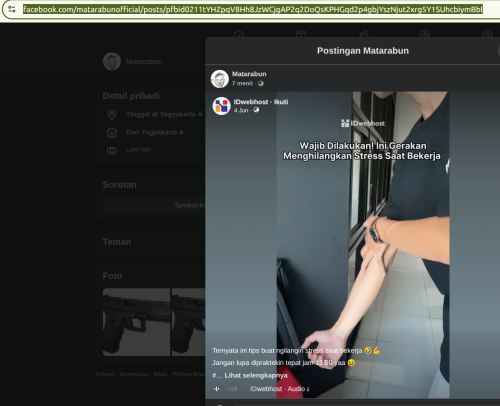Screen dimensions: 500x406
Task: Open IDwebhost page logo avatar
Action: [x=222, y=106]
